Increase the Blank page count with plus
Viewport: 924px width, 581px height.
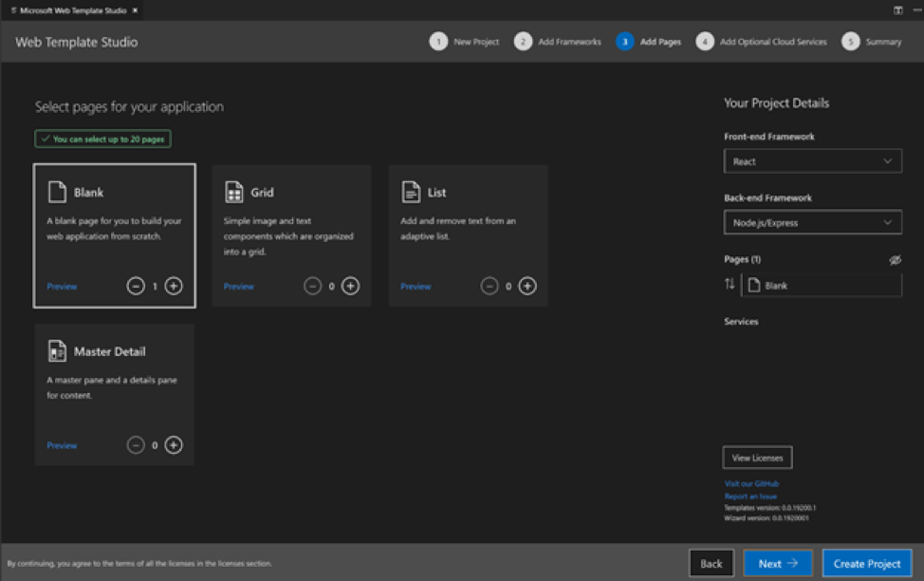click(174, 286)
